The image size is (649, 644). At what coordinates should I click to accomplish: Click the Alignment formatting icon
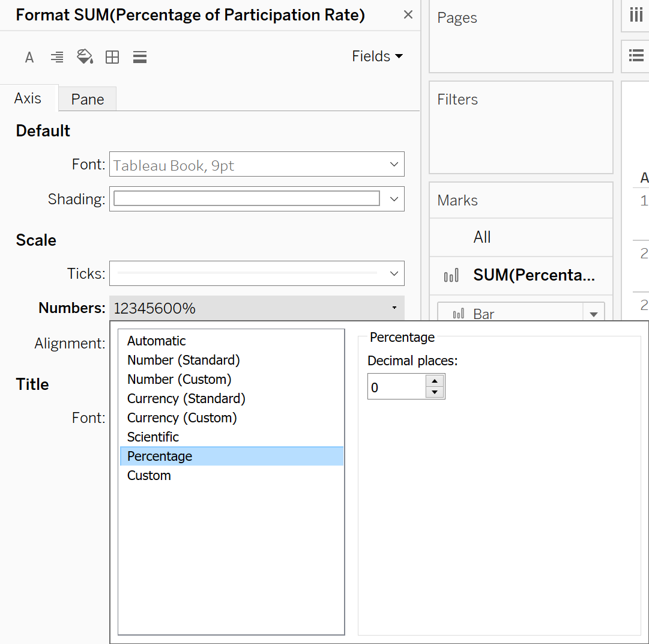pos(57,58)
